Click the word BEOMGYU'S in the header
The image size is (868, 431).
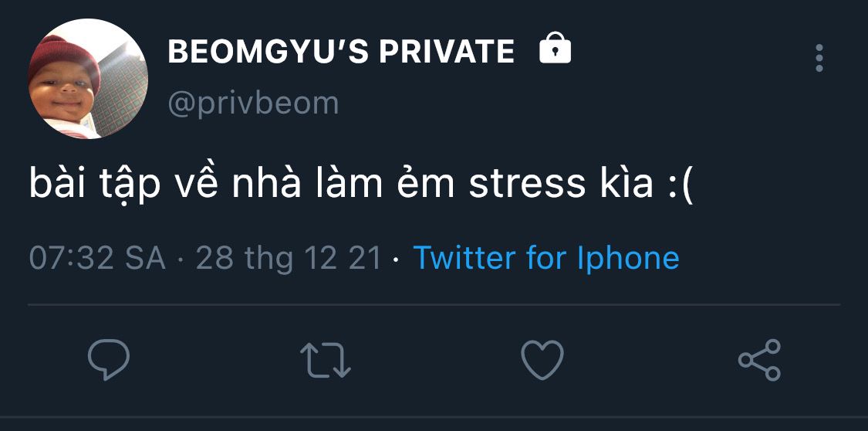point(269,52)
